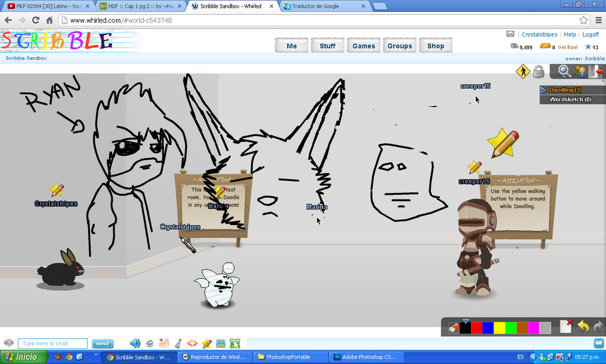Screen dimensions: 606x364
Task: Click the star pencil doodle icon in bottom bar
Action: (x=207, y=343)
